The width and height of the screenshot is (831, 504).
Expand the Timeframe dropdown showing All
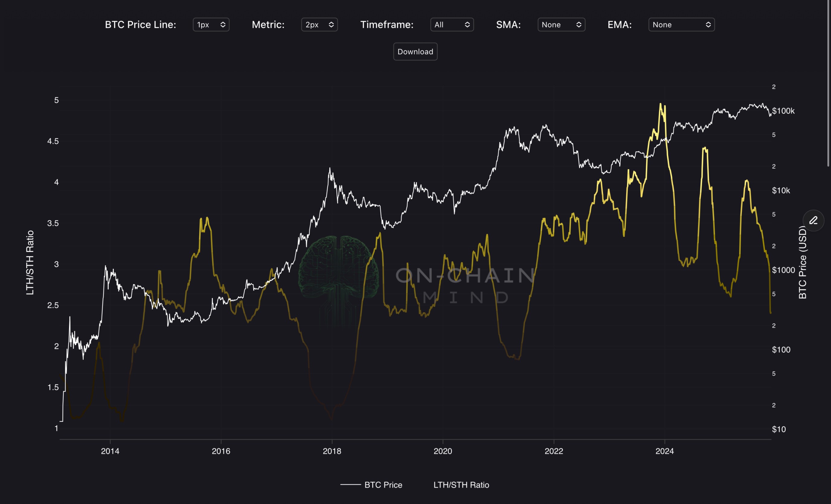(452, 25)
